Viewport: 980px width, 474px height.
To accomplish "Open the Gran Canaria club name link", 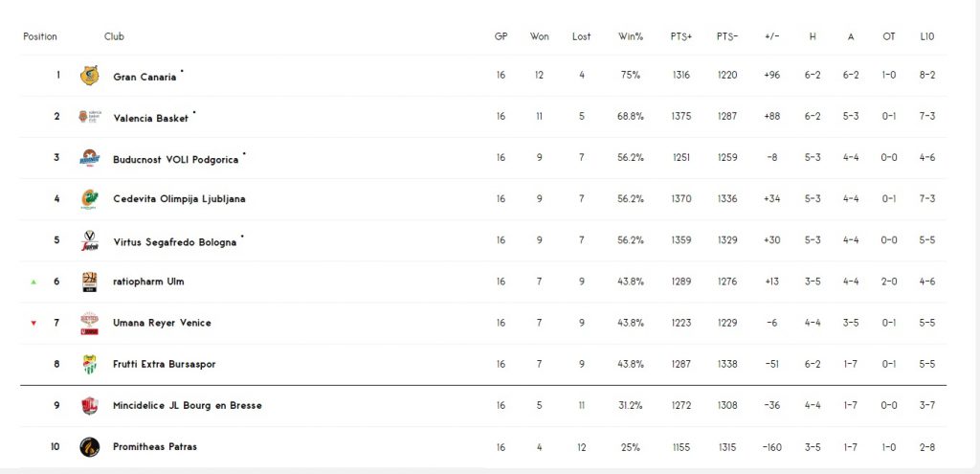I will [145, 78].
